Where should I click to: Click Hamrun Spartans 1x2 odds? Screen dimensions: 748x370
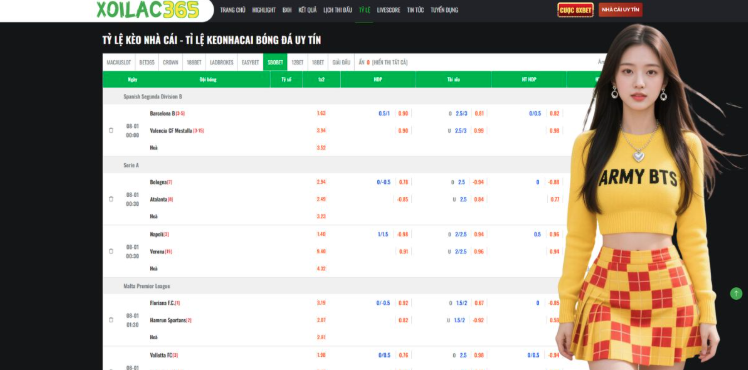(321, 320)
